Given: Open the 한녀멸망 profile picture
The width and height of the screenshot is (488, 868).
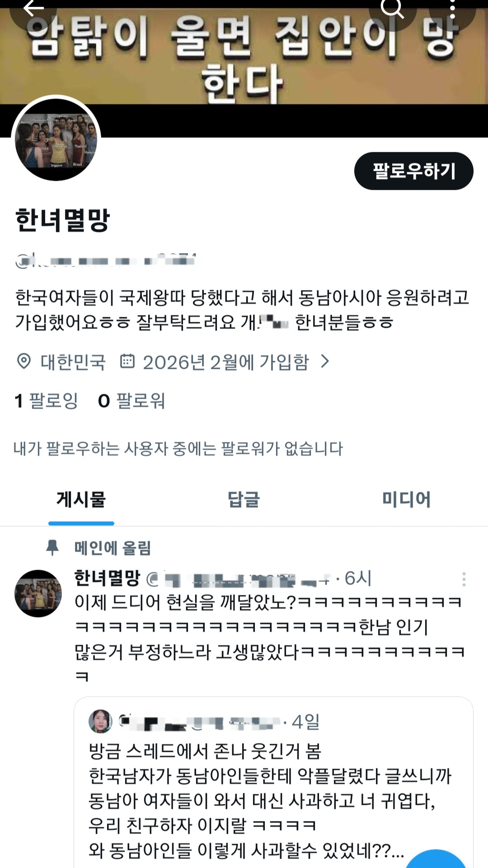Looking at the screenshot, I should click(56, 140).
